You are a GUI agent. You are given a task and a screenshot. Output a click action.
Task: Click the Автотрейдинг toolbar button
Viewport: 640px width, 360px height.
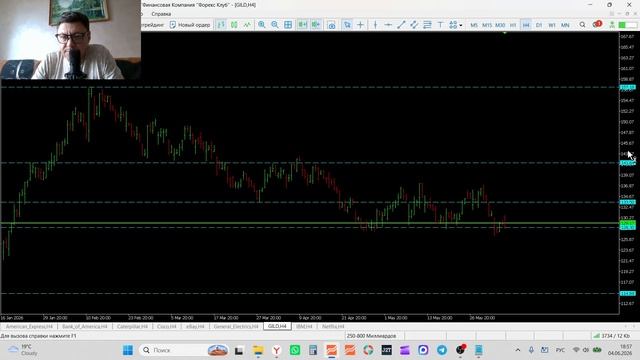pyautogui.click(x=153, y=25)
